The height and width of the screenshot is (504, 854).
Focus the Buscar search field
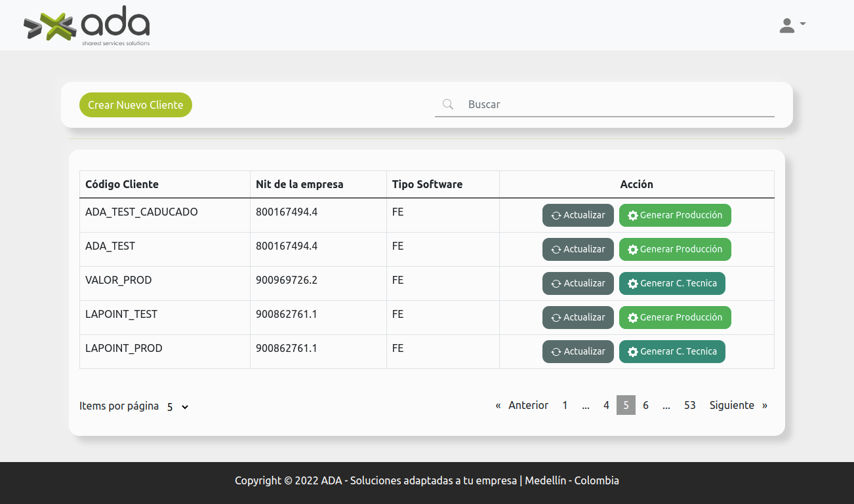617,104
